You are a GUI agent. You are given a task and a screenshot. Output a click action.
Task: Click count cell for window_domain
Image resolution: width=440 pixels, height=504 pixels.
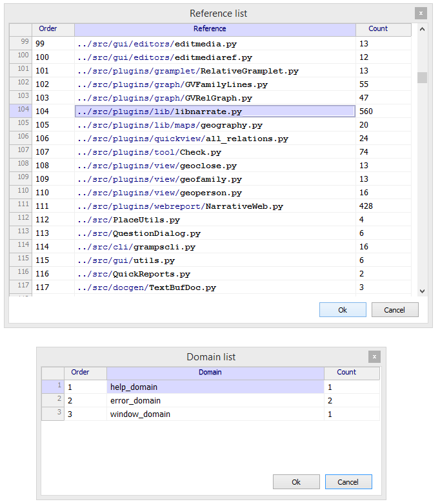[x=352, y=414]
